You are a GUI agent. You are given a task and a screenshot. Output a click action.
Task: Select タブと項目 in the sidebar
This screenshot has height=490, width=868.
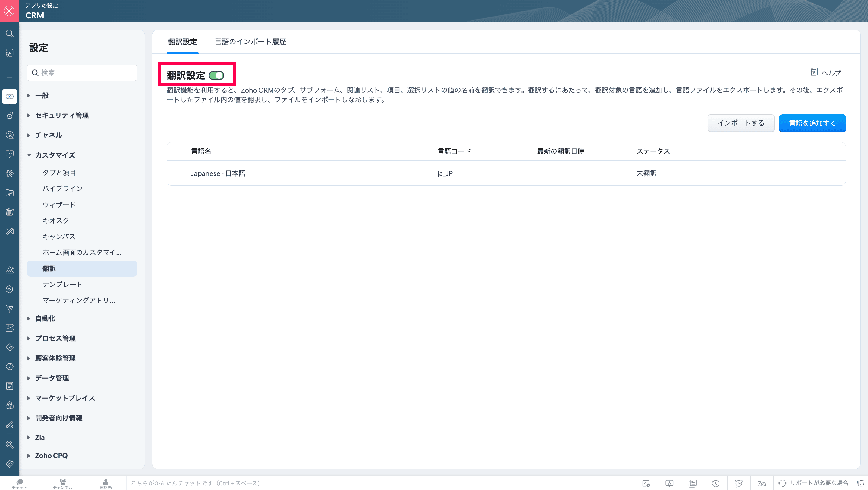tap(59, 173)
